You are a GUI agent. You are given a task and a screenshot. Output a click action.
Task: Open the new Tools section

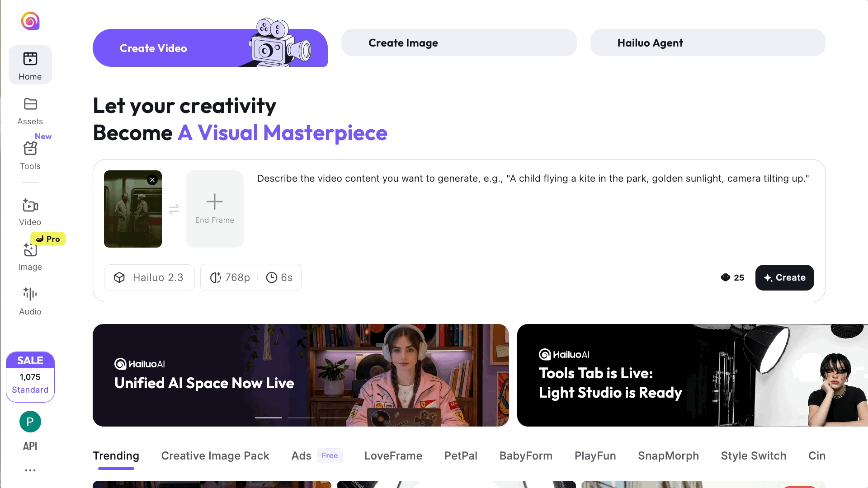(x=30, y=155)
